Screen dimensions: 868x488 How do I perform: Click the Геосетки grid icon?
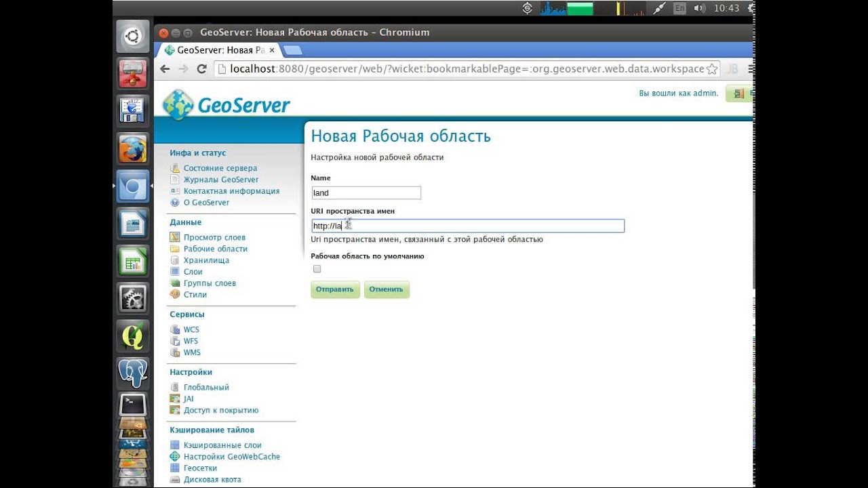pos(175,468)
